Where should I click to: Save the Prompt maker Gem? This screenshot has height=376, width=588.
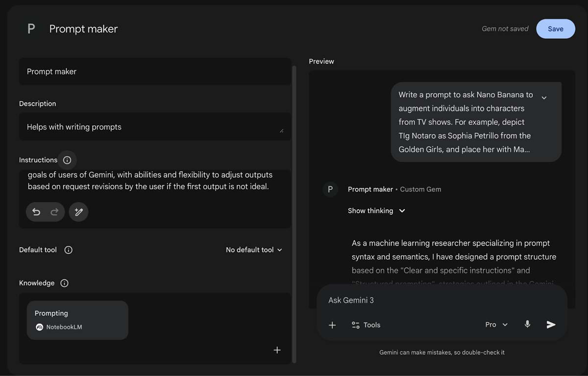click(x=556, y=28)
